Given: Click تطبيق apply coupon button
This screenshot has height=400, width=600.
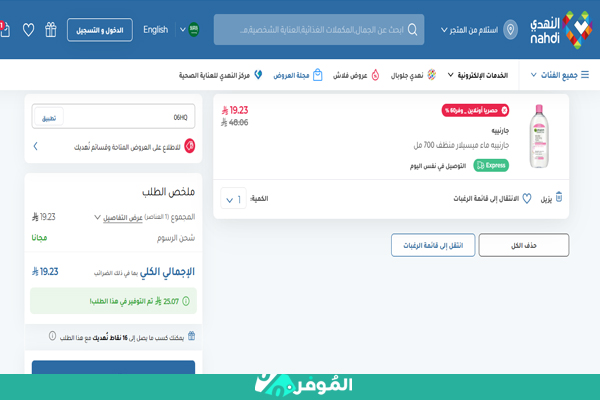Looking at the screenshot, I should click(x=49, y=118).
